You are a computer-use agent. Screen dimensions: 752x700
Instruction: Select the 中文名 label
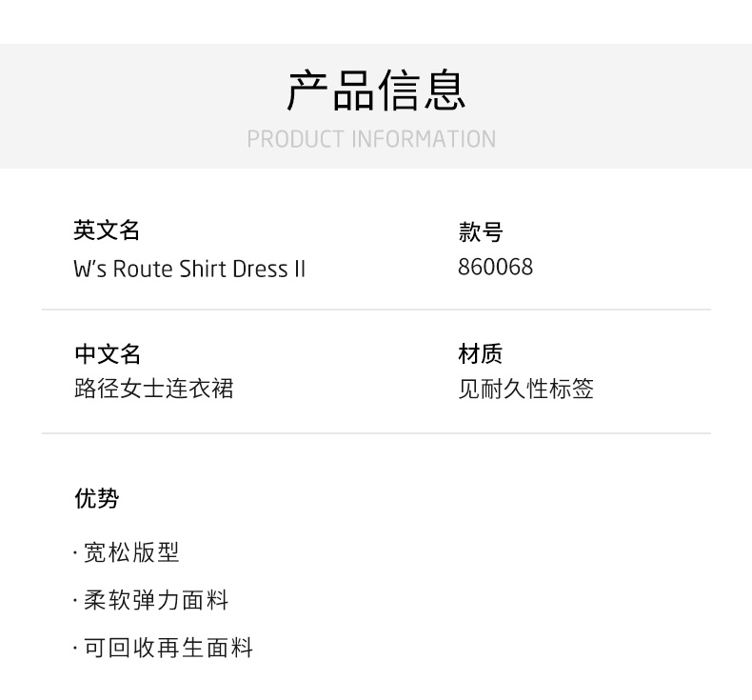(108, 354)
